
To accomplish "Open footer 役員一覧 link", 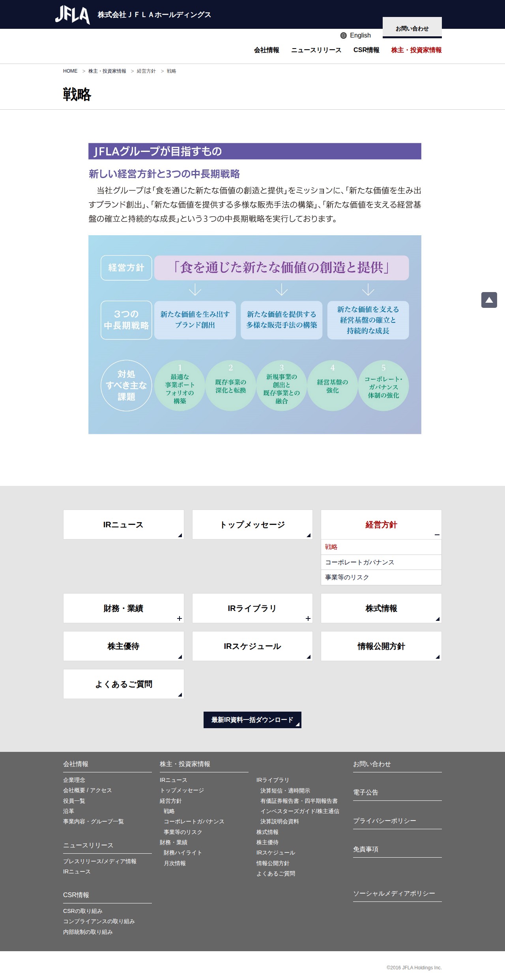I will (74, 801).
